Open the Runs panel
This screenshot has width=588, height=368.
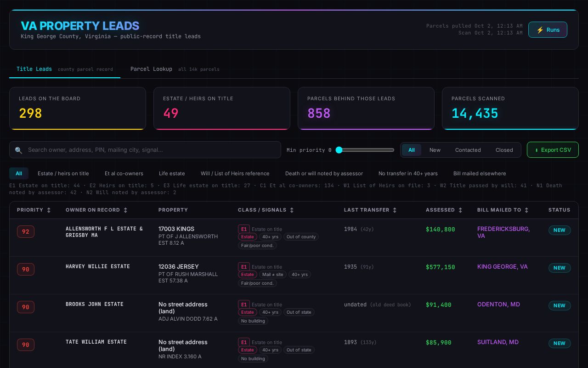point(548,30)
